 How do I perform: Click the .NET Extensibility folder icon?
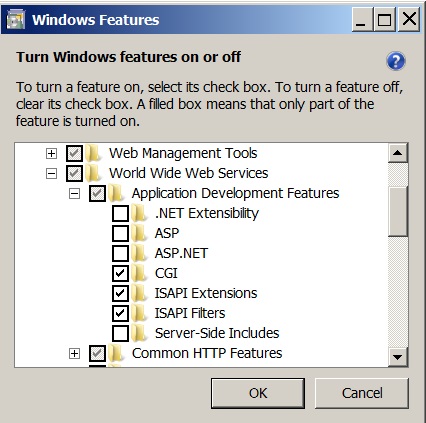tap(139, 213)
